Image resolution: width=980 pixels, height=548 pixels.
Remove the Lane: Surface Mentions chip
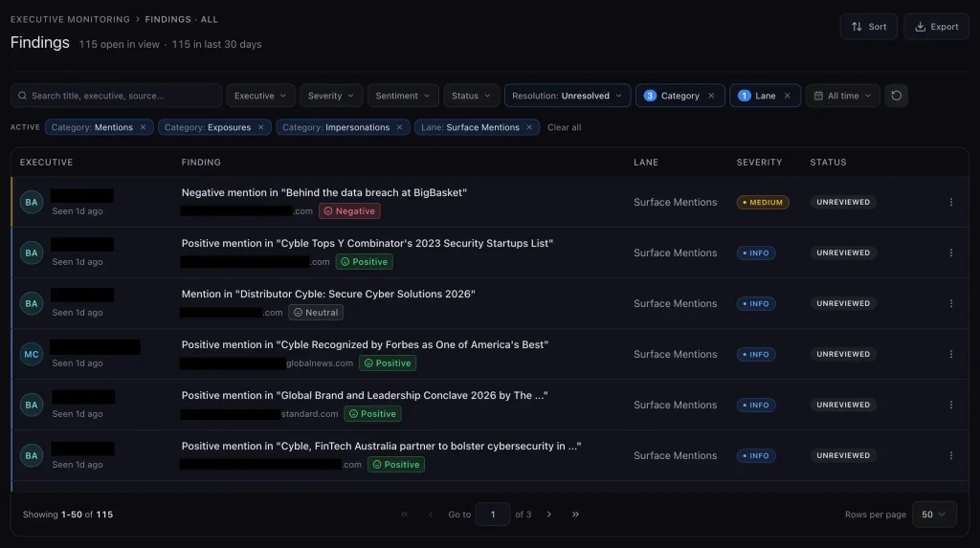[x=529, y=127]
